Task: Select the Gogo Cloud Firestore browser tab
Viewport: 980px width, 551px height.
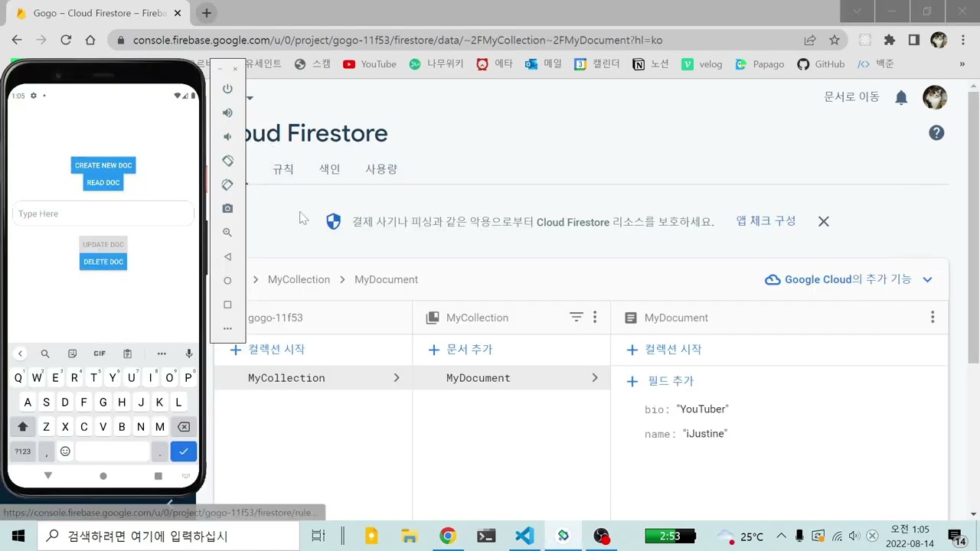Action: pos(98,13)
